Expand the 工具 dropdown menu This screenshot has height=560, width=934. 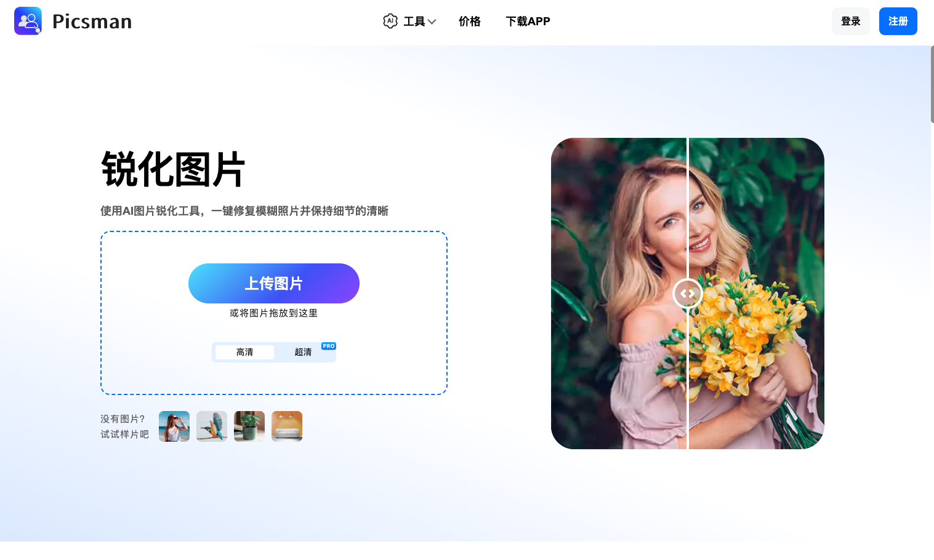click(x=414, y=21)
